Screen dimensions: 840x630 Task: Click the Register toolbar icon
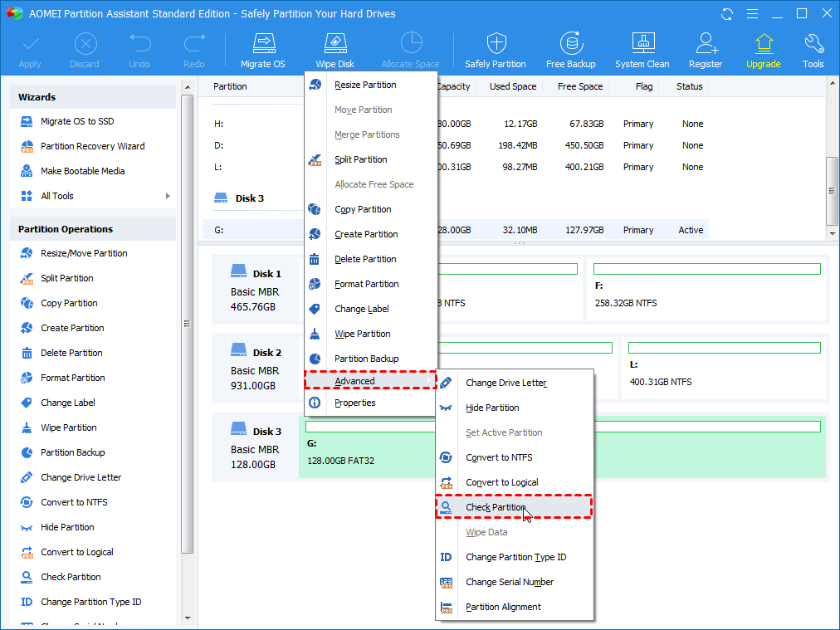[x=706, y=51]
